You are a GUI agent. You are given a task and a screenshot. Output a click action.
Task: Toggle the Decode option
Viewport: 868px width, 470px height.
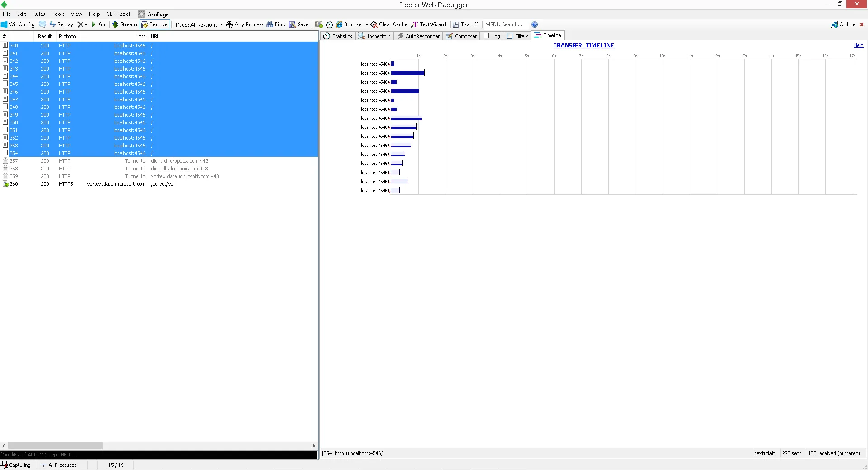(155, 24)
